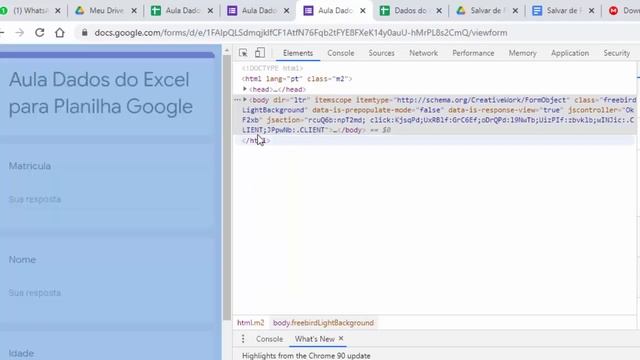This screenshot has height=360, width=640.
Task: Go to browser home page icon
Action: coord(60,33)
